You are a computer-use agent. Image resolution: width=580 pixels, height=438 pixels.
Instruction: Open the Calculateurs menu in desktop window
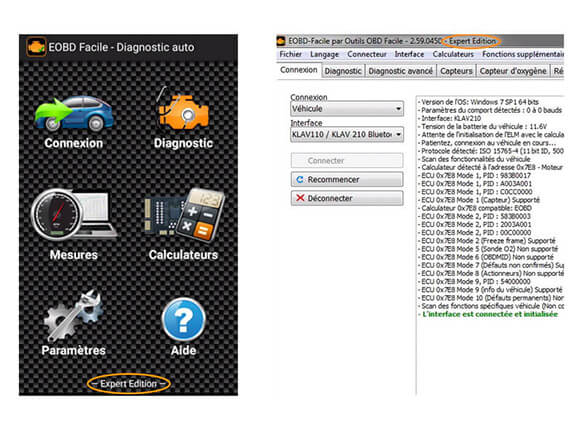coord(453,54)
